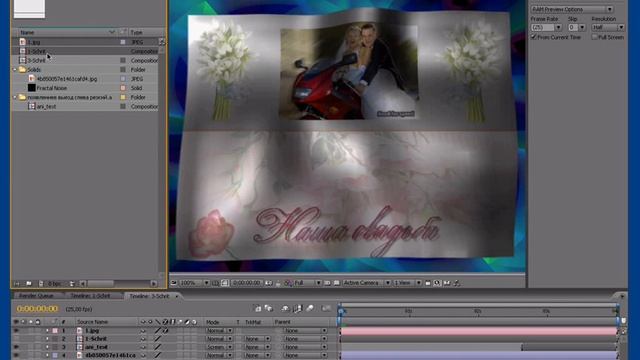Open the Active Camera view dropdown

pyautogui.click(x=367, y=283)
